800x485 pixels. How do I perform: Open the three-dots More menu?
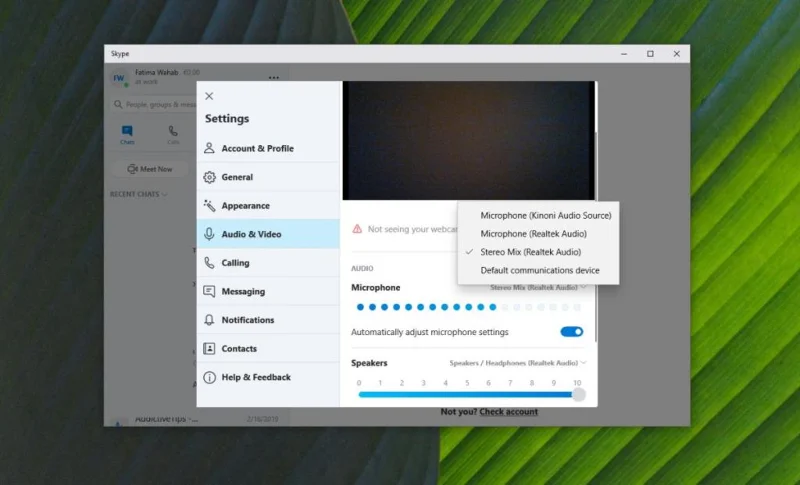tap(274, 78)
